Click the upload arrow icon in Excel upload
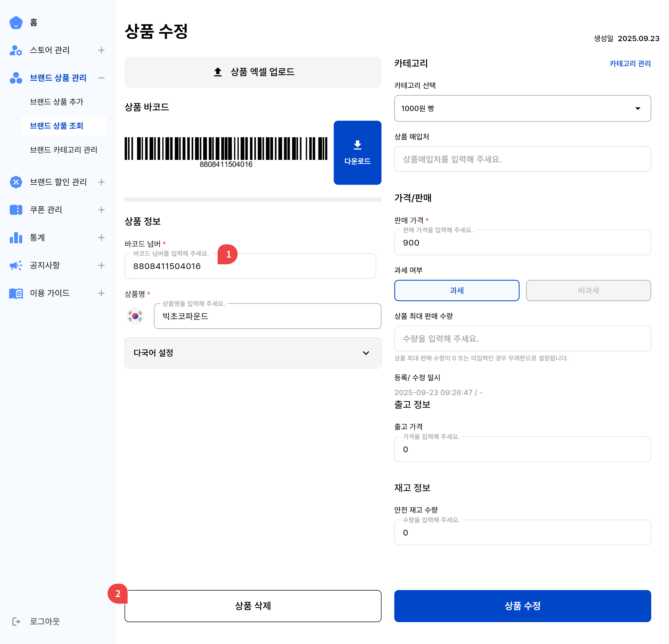The width and height of the screenshot is (669, 644). [x=218, y=72]
